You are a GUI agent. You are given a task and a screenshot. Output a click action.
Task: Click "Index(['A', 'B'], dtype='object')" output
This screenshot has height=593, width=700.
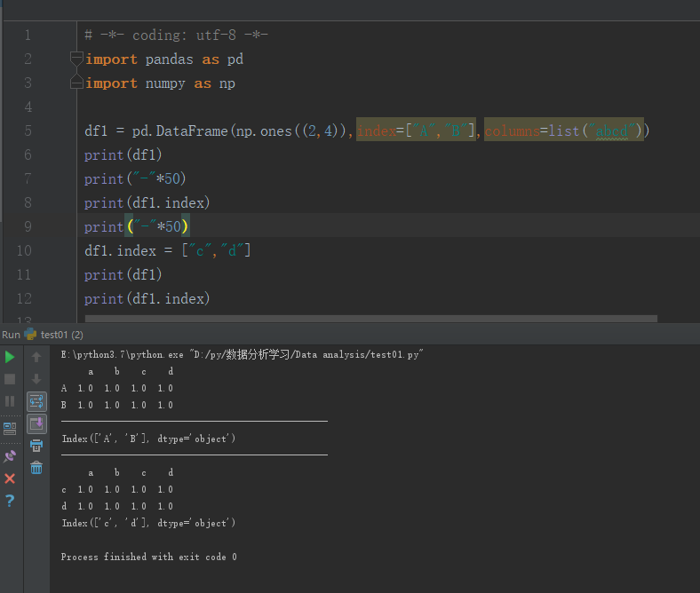click(x=148, y=439)
